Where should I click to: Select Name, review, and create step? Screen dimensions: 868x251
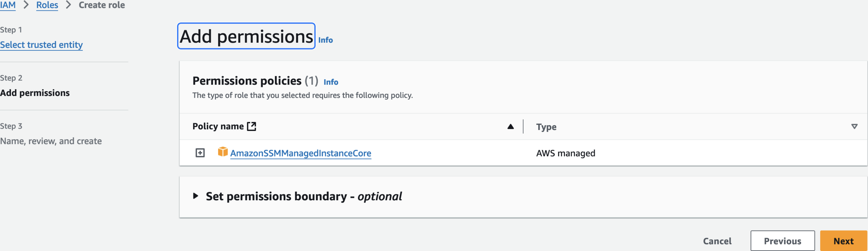51,141
